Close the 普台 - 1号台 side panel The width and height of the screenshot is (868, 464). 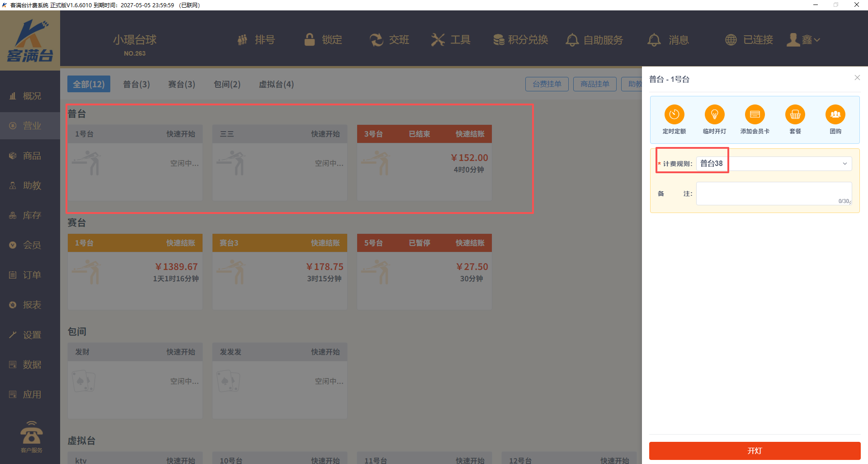pos(857,78)
